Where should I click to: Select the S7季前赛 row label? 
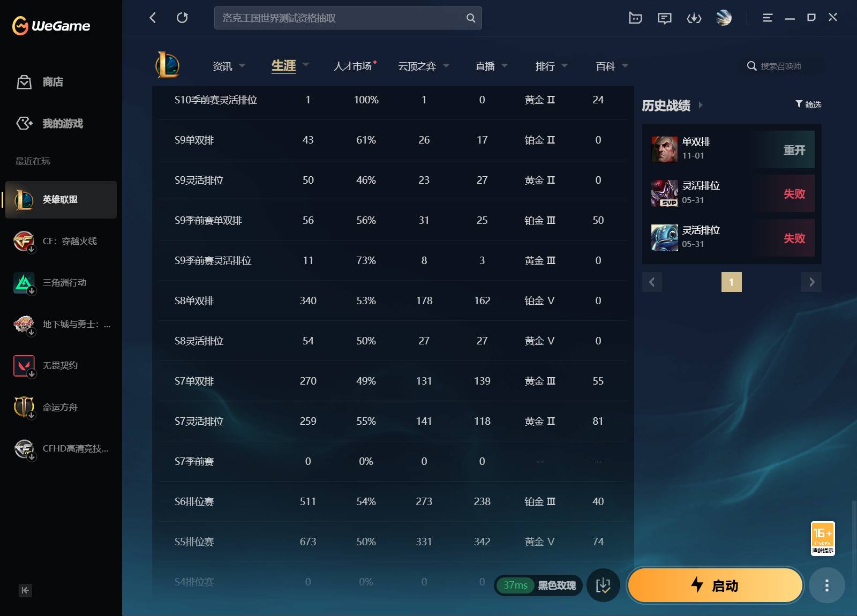(194, 462)
